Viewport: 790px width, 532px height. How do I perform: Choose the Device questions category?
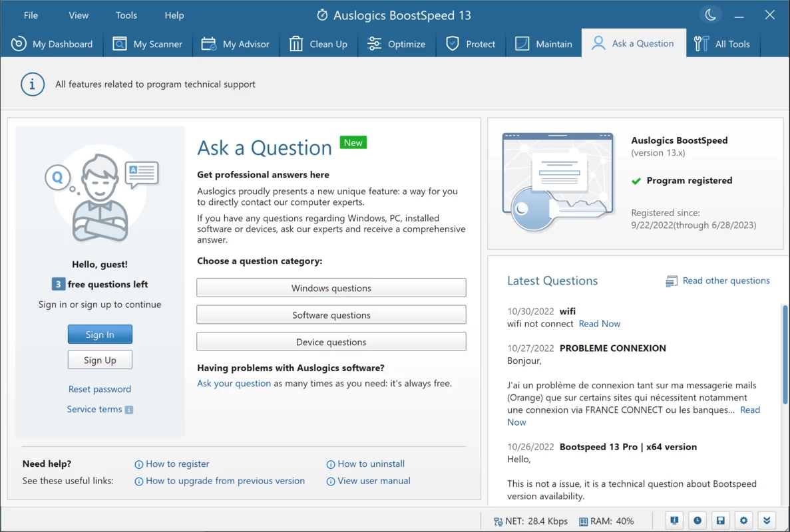(331, 342)
